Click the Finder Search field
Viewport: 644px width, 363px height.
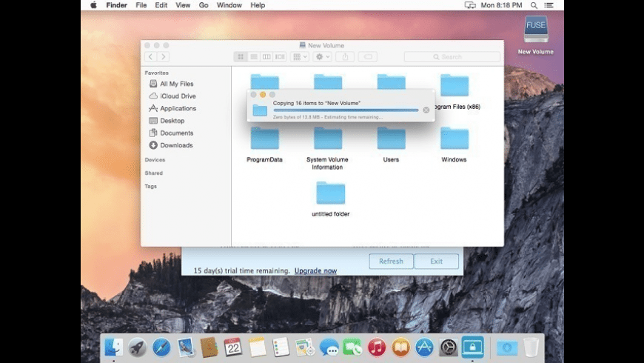click(452, 56)
